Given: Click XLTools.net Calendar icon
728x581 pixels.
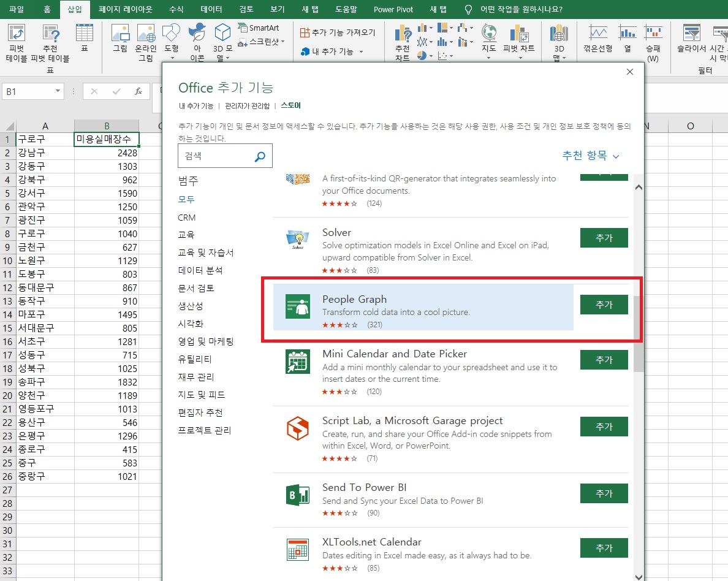Looking at the screenshot, I should (298, 549).
